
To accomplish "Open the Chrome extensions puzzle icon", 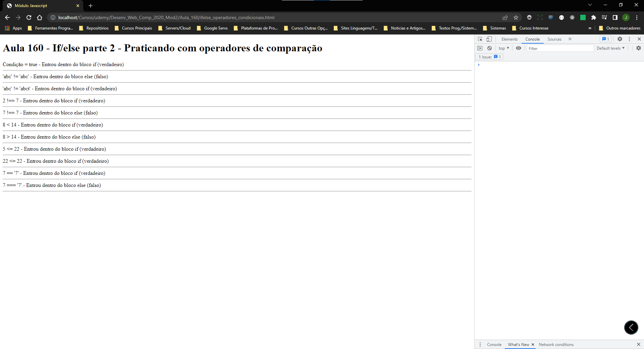I will click(x=594, y=17).
